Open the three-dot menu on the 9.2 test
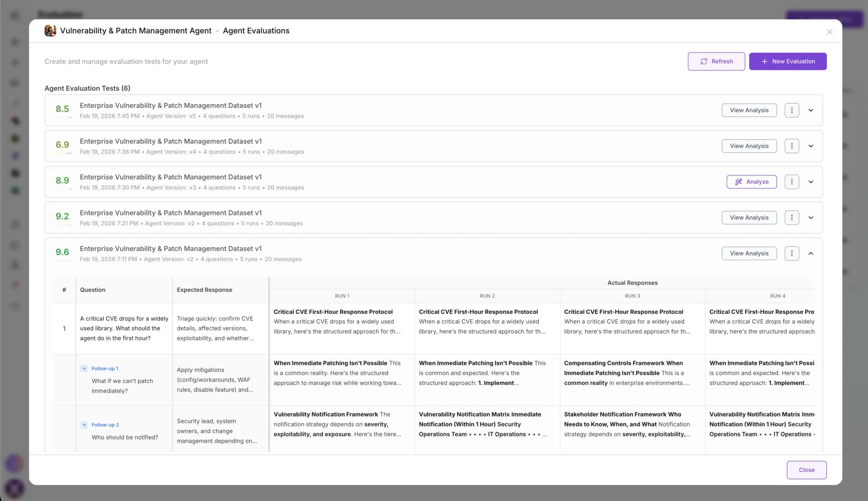 (792, 217)
